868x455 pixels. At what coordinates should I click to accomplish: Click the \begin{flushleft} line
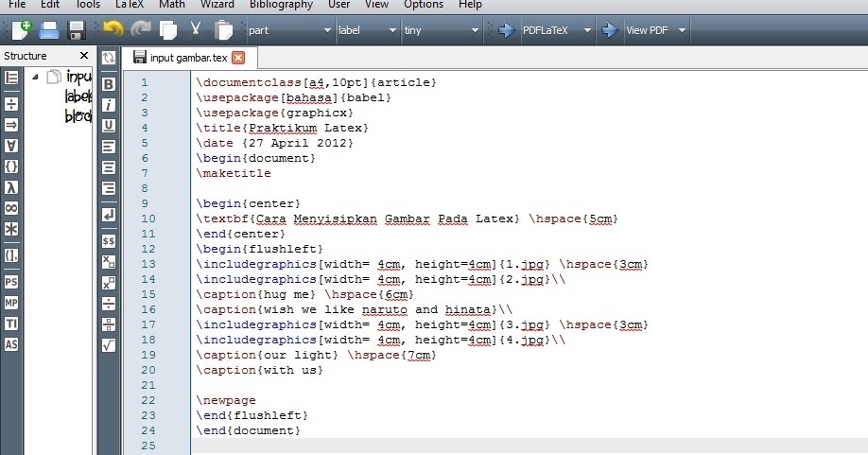click(260, 249)
